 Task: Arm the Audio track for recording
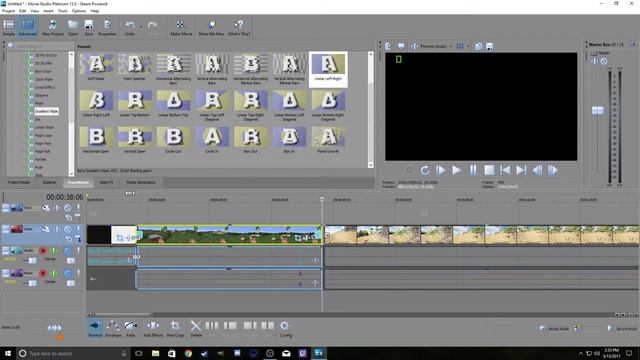pyautogui.click(x=43, y=251)
